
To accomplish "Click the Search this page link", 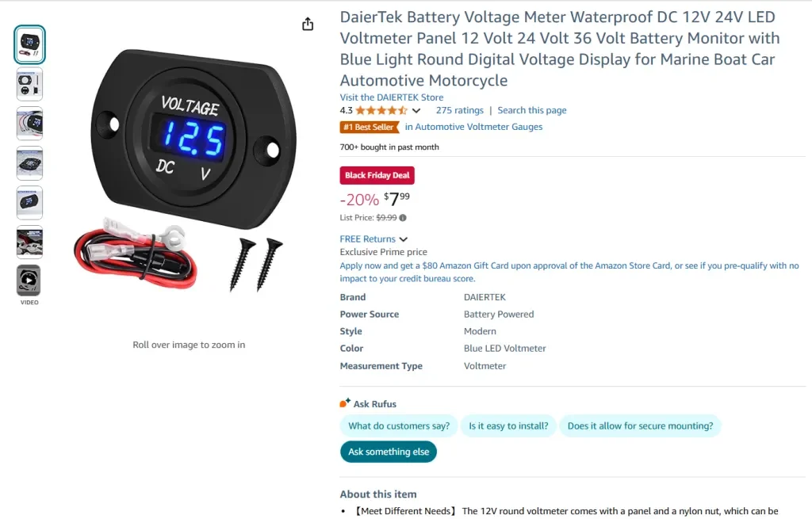I will 532,110.
